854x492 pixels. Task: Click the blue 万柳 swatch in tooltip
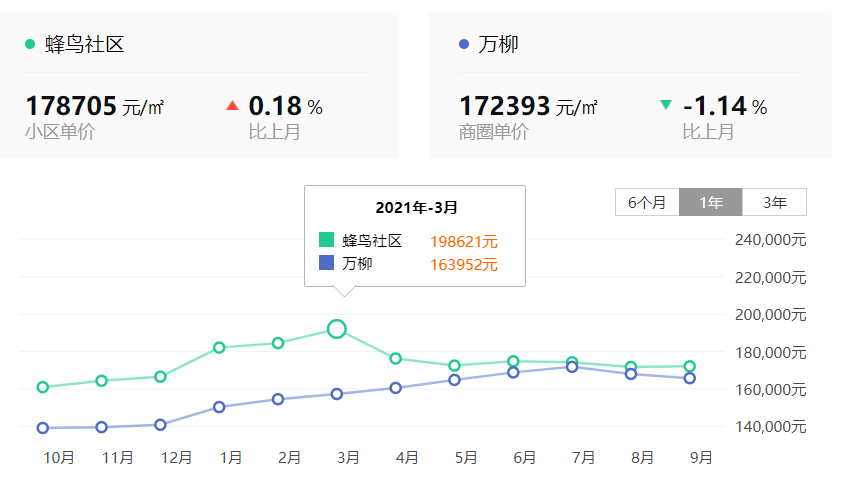point(326,263)
